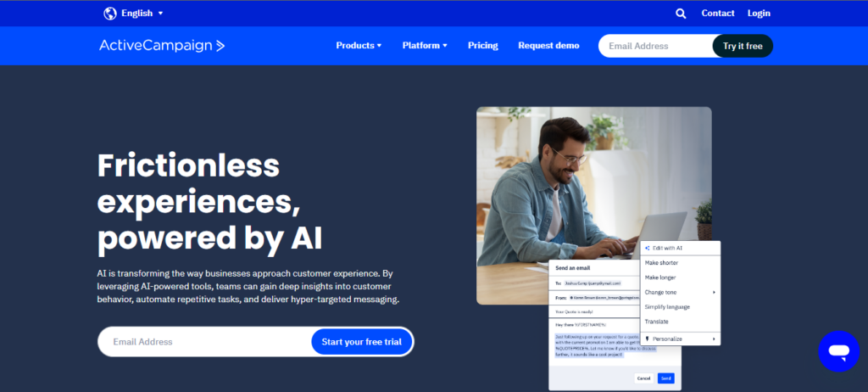Screen dimensions: 868x392
Task: Click the ActiveCampaign logo
Action: (x=162, y=46)
